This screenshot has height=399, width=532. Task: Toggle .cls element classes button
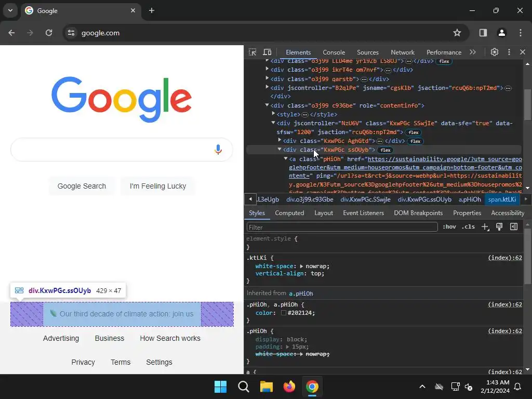point(468,227)
